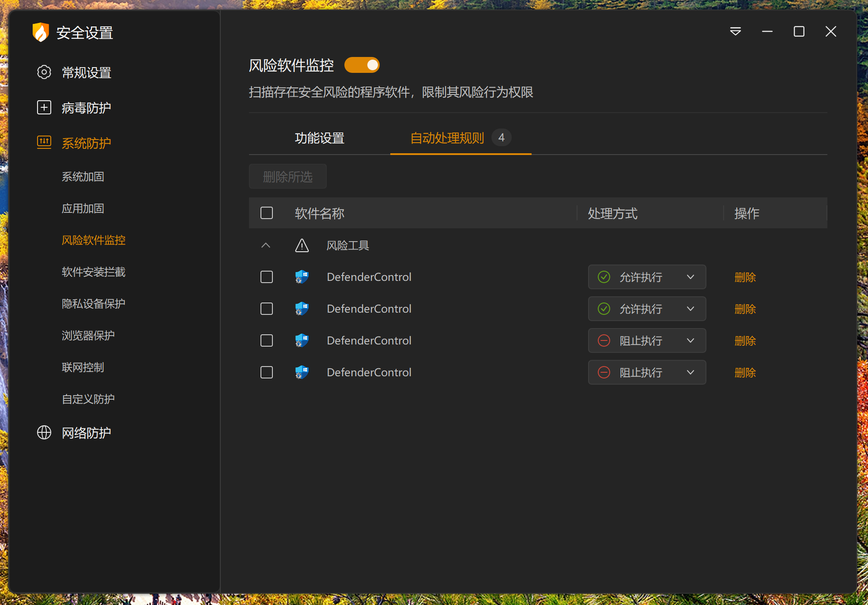Collapse the 风险工具 group chevron
868x605 pixels.
point(266,245)
